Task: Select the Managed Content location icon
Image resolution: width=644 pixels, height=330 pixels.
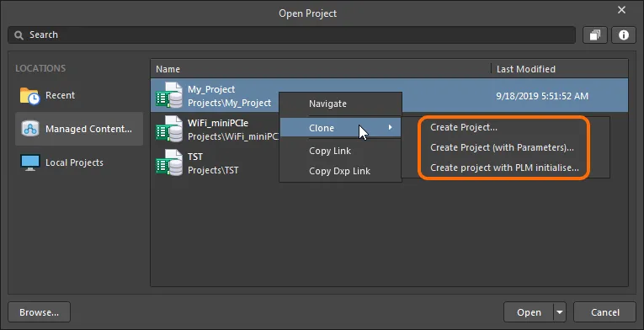Action: (30, 129)
